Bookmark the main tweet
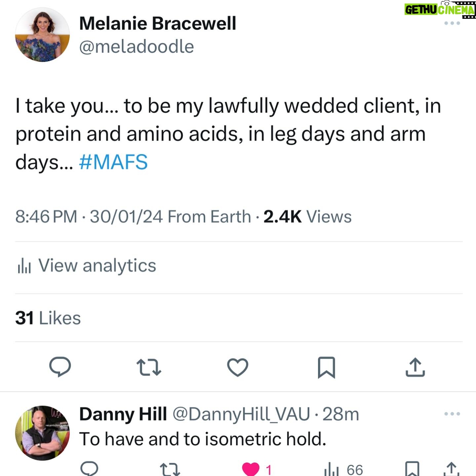This screenshot has height=476, width=476. click(x=327, y=367)
